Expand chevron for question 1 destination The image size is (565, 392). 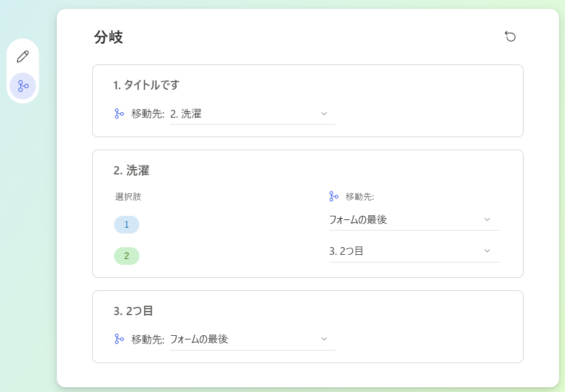click(x=324, y=114)
